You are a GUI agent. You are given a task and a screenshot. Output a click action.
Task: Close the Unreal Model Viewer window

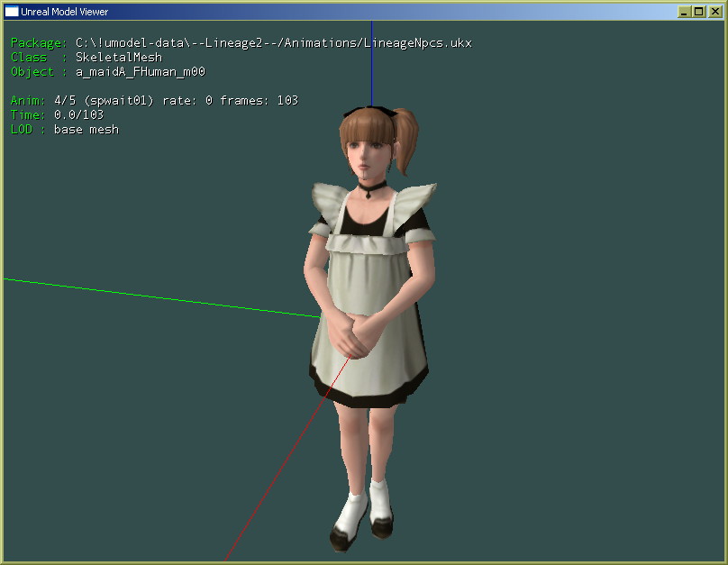[x=715, y=12]
